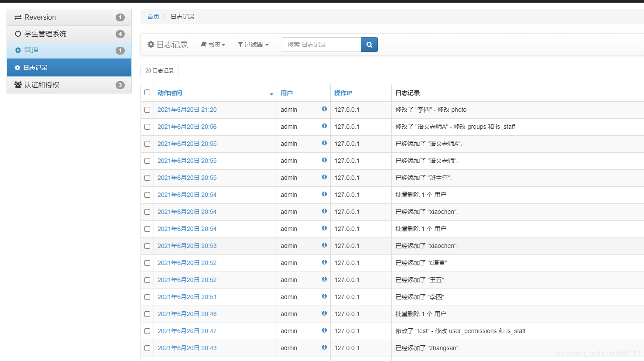Check the row for 2021年6月20日 21:20
The image size is (644, 361).
tap(147, 110)
